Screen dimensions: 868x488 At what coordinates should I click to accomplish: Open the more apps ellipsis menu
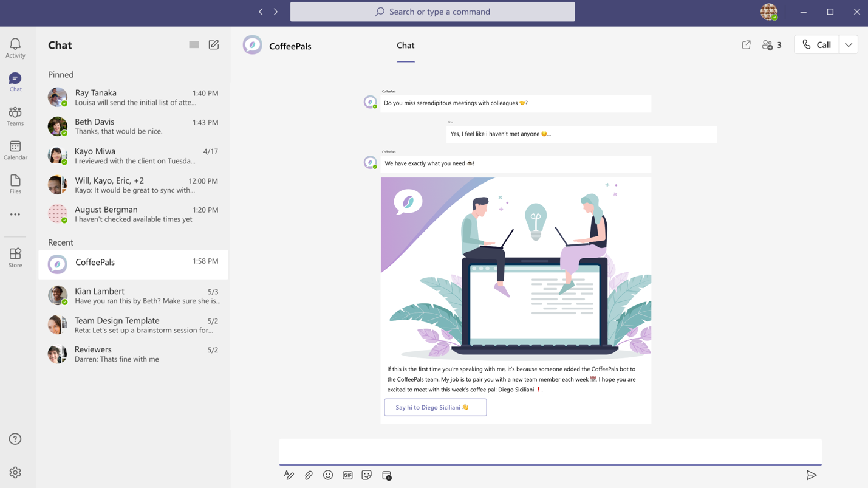pyautogui.click(x=15, y=214)
